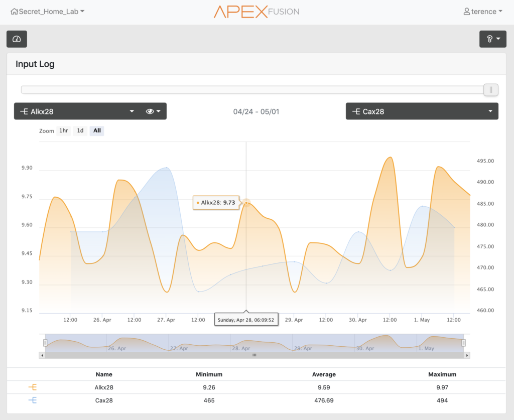This screenshot has height=420, width=514.
Task: Select the All zoom range
Action: (x=97, y=131)
